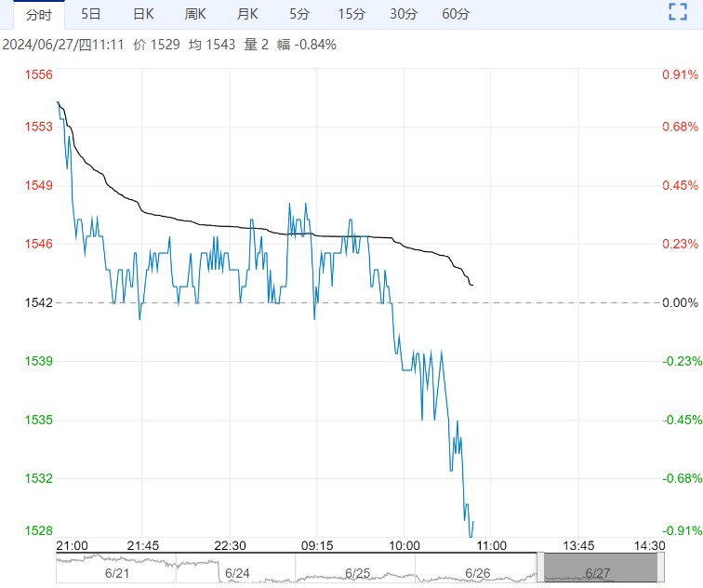
Task: Switch to the 60分 interval tab
Action: click(456, 14)
